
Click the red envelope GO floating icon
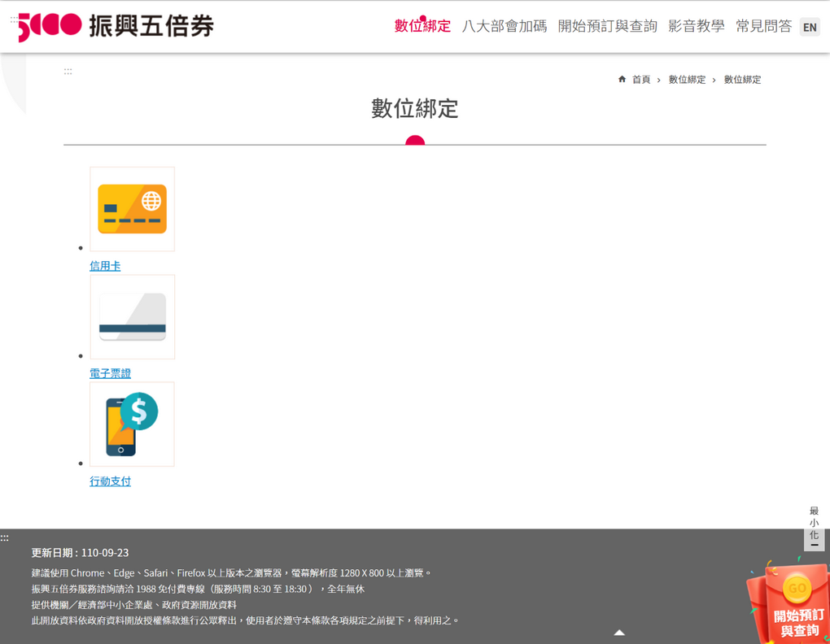coord(790,603)
